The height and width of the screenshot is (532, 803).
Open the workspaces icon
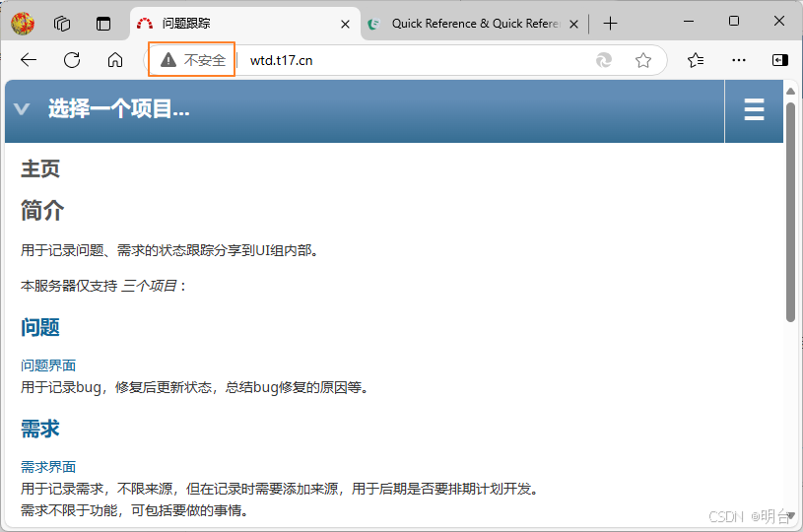coord(62,24)
